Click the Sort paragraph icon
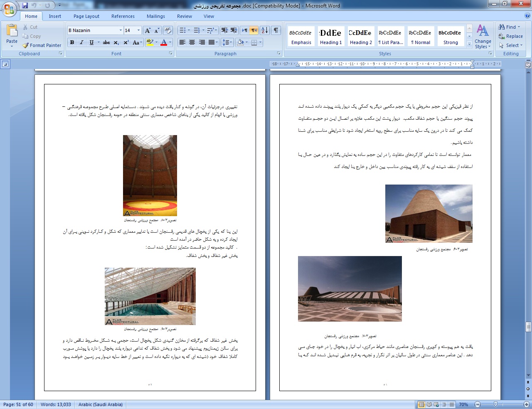The image size is (532, 409). [x=264, y=30]
